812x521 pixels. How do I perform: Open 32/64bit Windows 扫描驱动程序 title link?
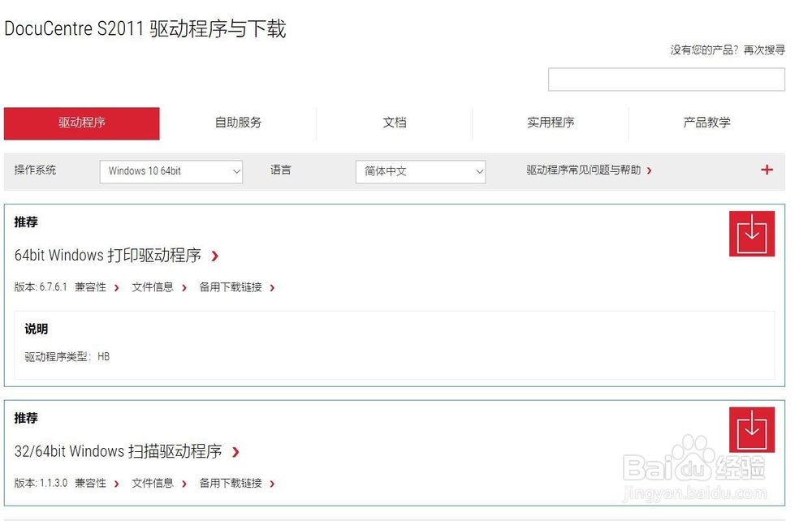(127, 451)
